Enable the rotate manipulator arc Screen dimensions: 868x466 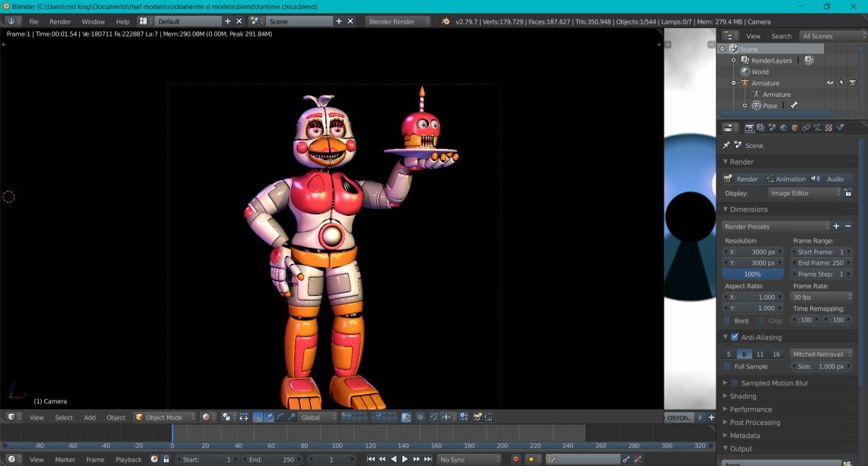(280, 417)
